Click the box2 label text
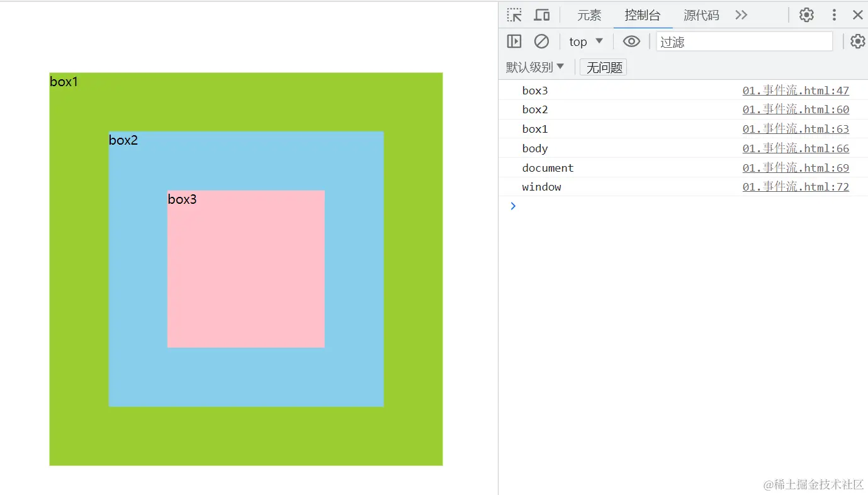The height and width of the screenshot is (495, 868). [123, 140]
